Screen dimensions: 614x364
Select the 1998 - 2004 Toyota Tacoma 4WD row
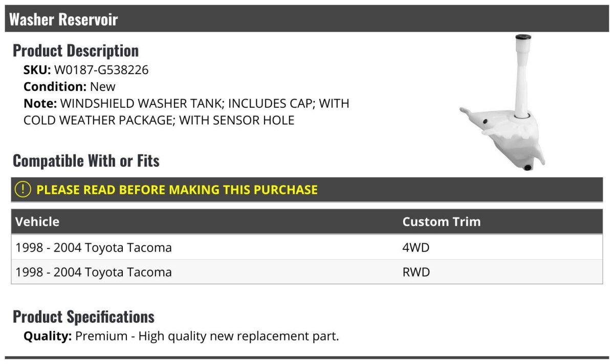pos(307,247)
